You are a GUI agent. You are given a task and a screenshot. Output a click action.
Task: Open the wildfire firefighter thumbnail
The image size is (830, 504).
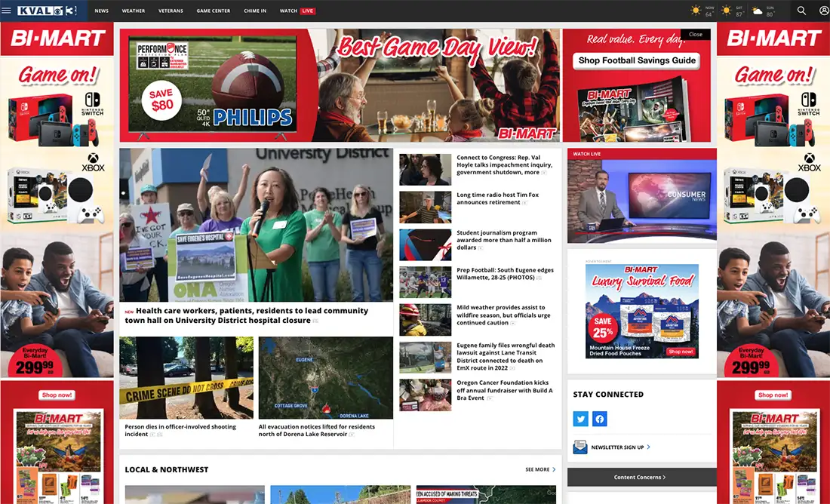[425, 320]
